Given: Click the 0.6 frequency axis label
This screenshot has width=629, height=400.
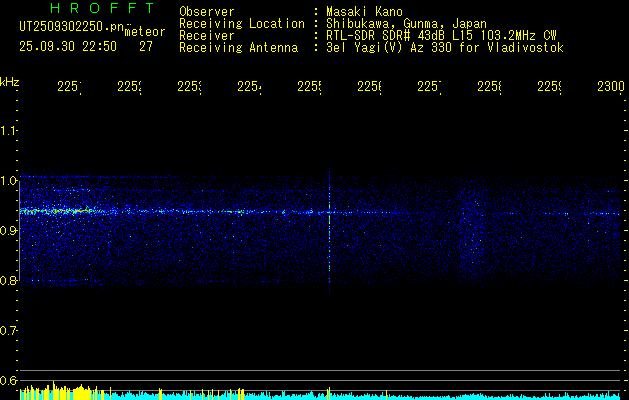Looking at the screenshot, I should tap(8, 380).
